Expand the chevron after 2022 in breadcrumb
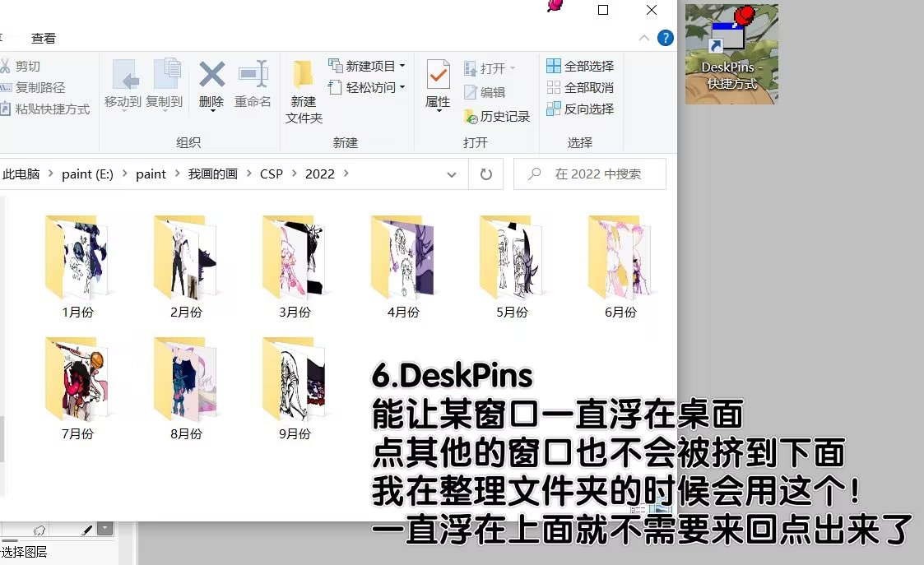Screen dimensions: 924x565 (346, 174)
